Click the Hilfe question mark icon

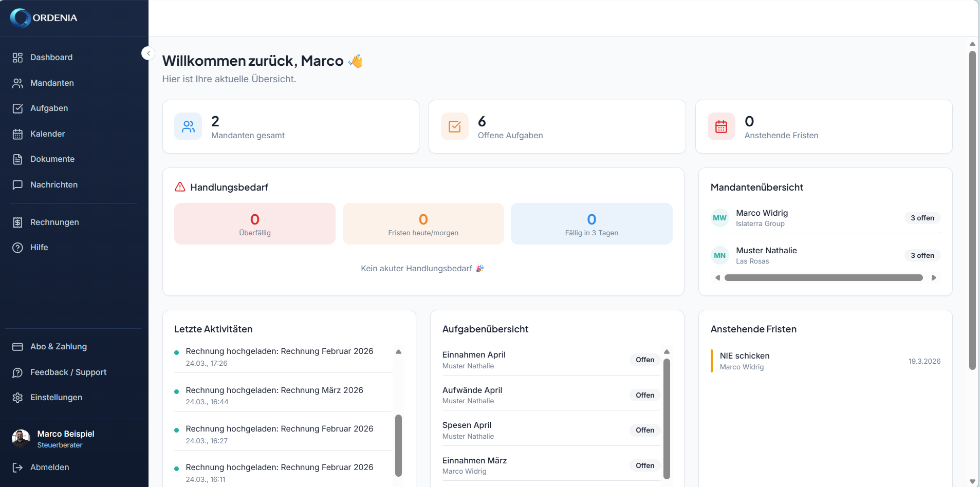(x=17, y=248)
